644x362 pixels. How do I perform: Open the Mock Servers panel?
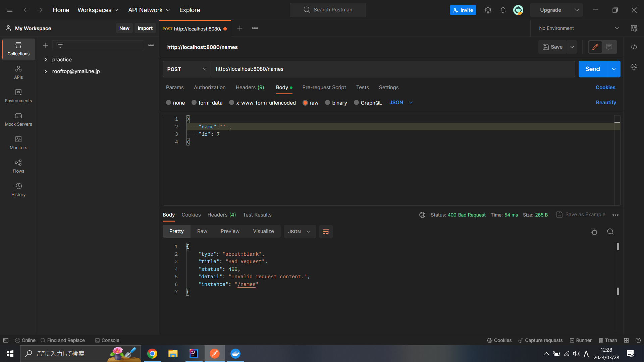point(18,120)
